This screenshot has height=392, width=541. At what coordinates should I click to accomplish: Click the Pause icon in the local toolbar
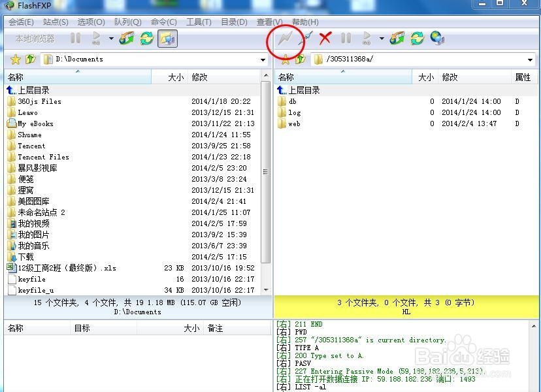[75, 39]
